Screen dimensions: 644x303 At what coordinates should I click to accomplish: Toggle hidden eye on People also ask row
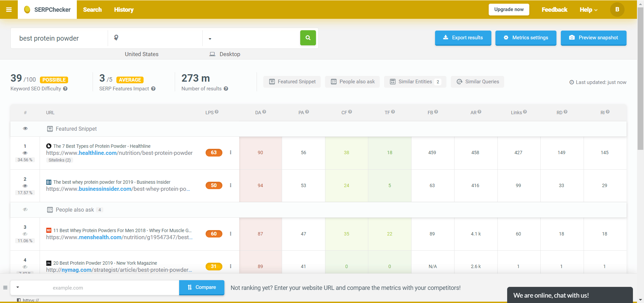(x=25, y=210)
